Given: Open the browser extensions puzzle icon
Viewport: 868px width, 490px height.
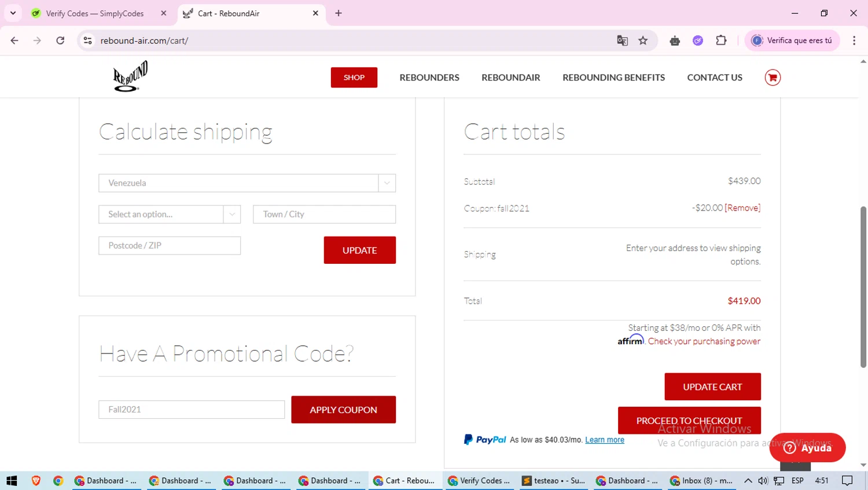Looking at the screenshot, I should (x=721, y=40).
